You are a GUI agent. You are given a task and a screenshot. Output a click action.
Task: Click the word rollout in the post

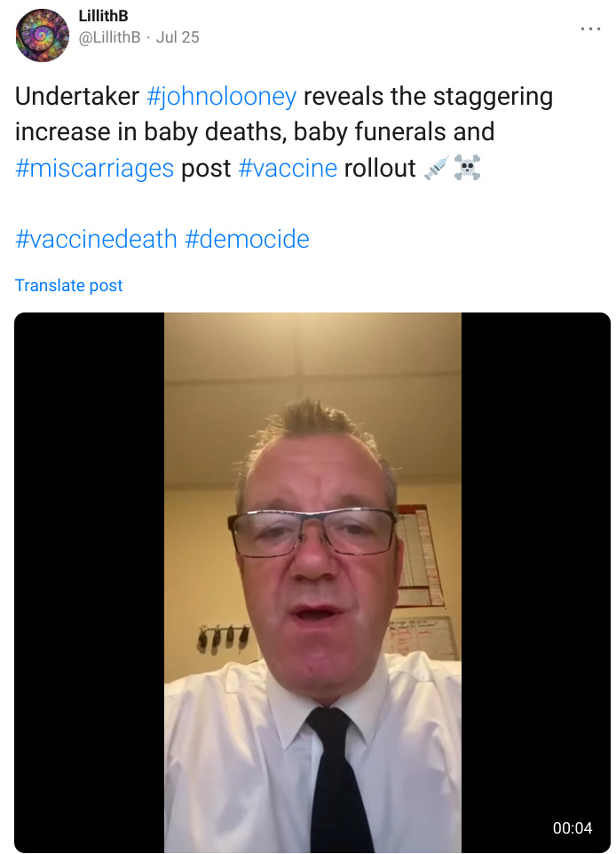[380, 169]
